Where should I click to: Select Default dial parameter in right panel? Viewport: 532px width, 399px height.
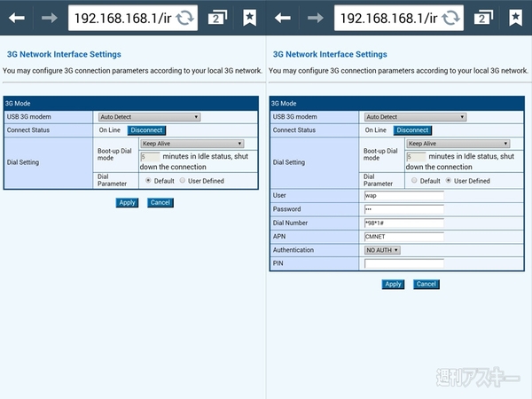click(414, 181)
